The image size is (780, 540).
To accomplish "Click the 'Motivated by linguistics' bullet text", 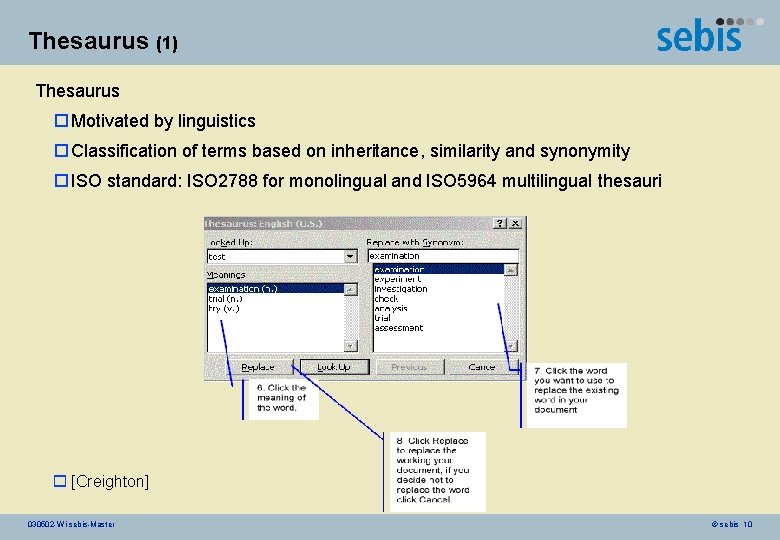I will click(163, 121).
